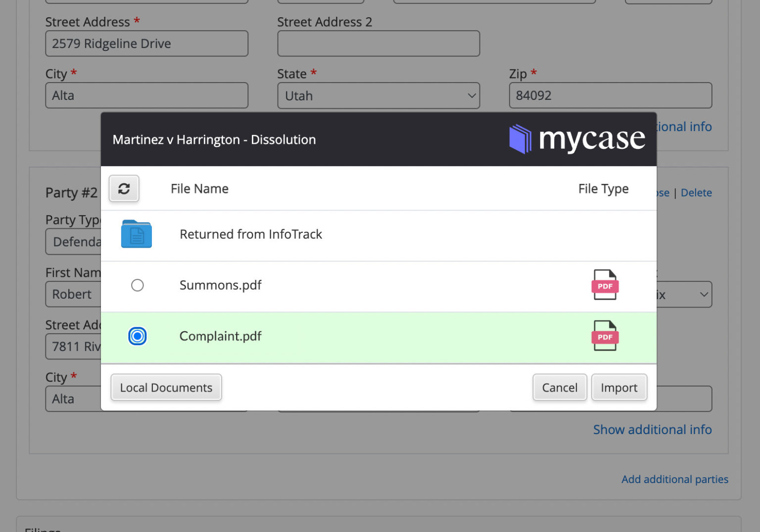The width and height of the screenshot is (760, 532).
Task: Click Add additional parties
Action: coord(674,479)
